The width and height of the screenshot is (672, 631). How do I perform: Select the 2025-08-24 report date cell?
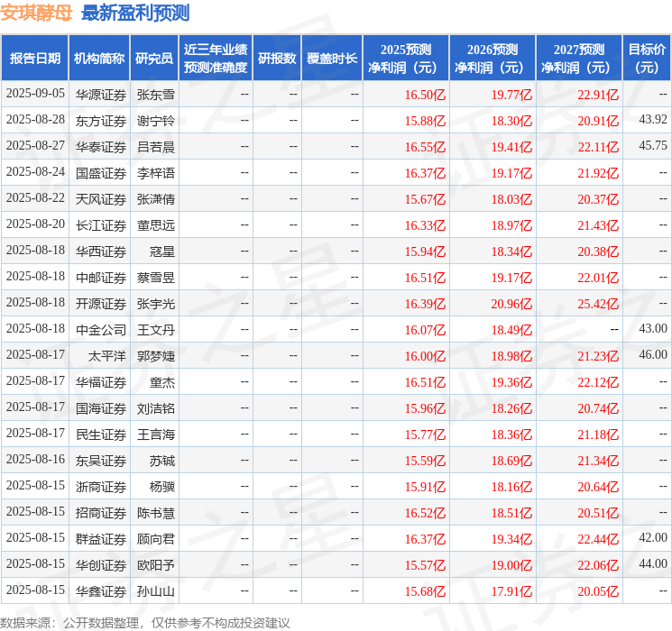click(35, 171)
